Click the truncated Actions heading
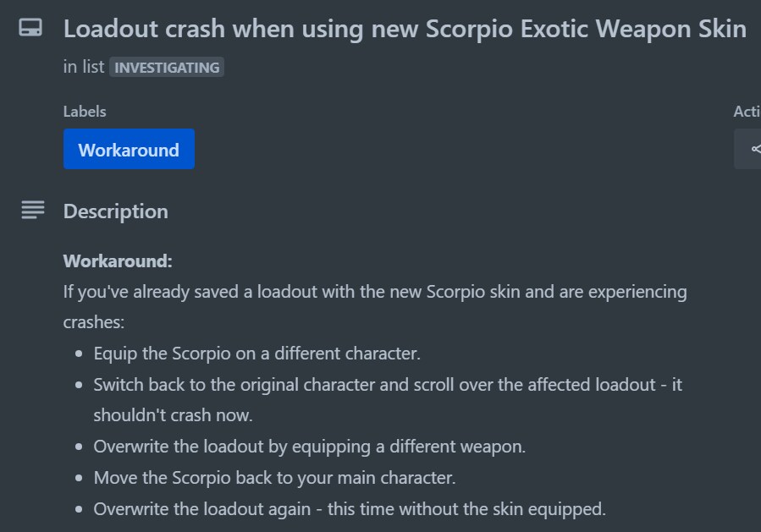This screenshot has height=532, width=761. coord(747,112)
